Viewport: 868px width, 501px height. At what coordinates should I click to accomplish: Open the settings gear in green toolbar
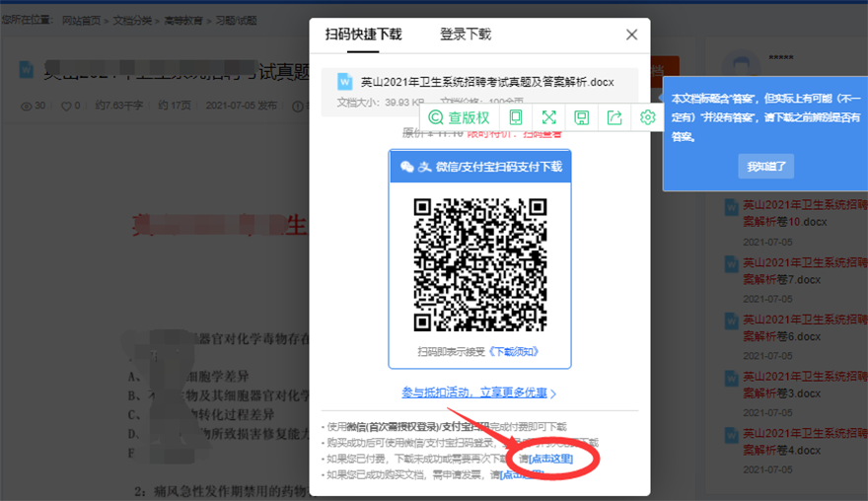[647, 117]
